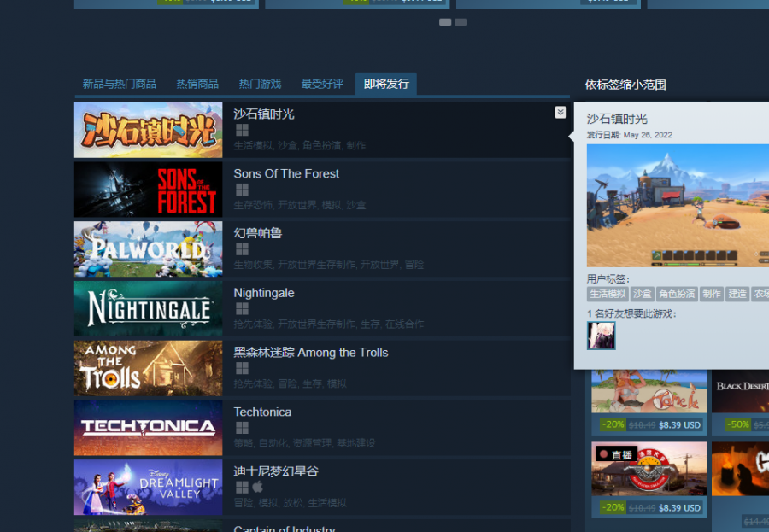Switch to the 热销商品 tab
The height and width of the screenshot is (532, 769).
coord(197,84)
